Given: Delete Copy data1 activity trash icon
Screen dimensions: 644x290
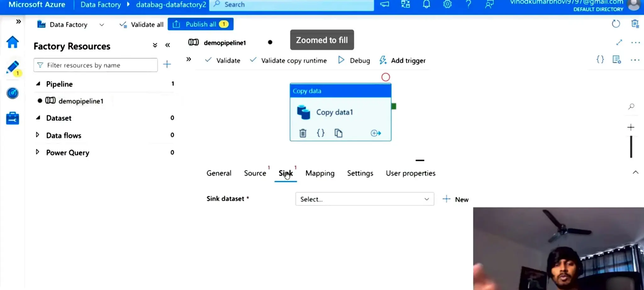Looking at the screenshot, I should tap(303, 133).
